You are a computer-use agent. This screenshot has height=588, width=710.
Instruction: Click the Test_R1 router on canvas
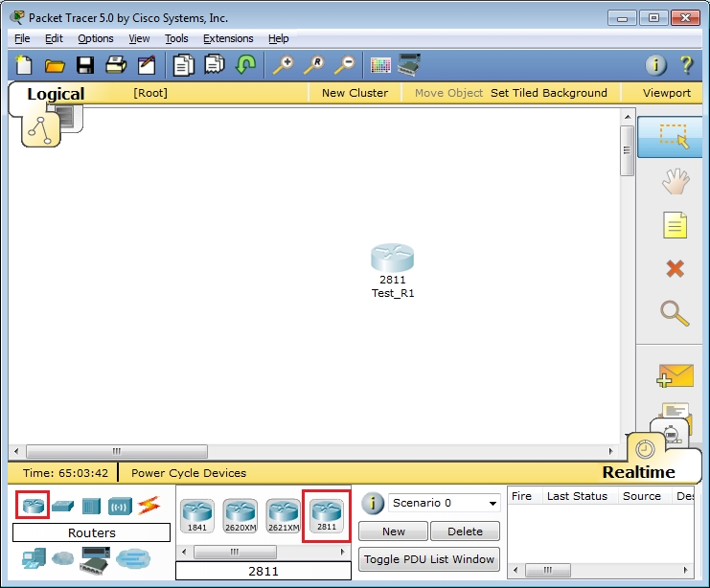click(x=392, y=260)
